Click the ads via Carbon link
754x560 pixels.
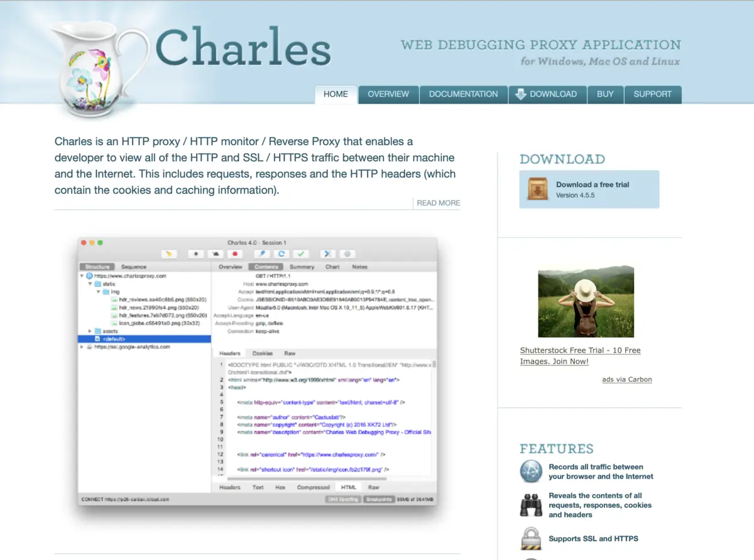pyautogui.click(x=627, y=379)
